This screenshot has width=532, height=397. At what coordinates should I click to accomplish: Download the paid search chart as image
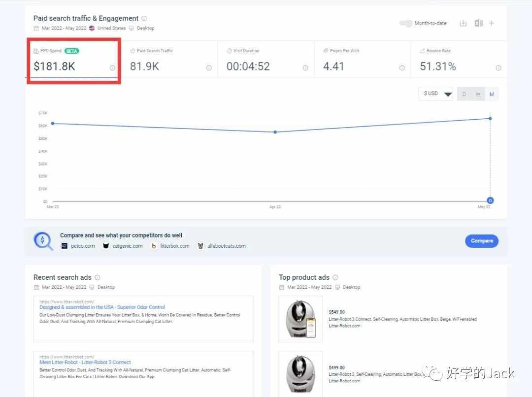point(463,24)
